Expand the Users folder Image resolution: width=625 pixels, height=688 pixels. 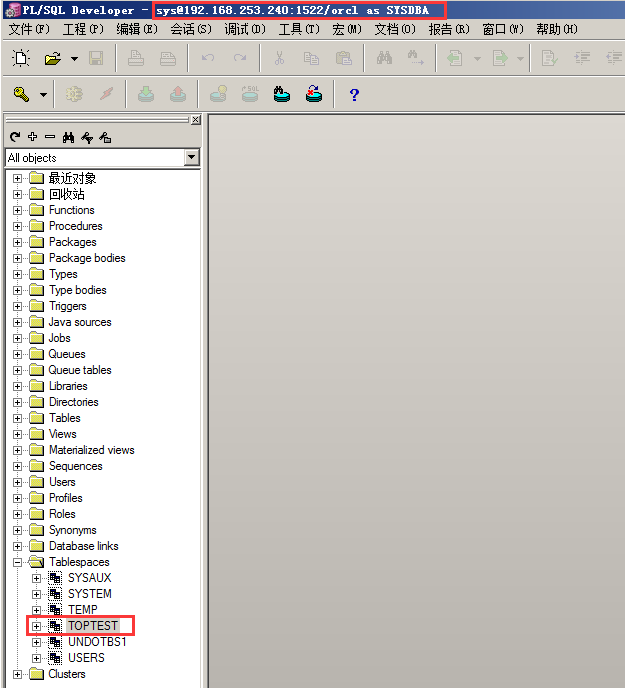click(x=18, y=482)
